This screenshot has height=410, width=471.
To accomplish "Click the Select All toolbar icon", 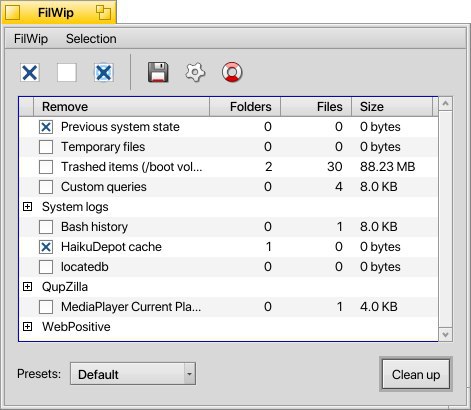I will point(30,72).
